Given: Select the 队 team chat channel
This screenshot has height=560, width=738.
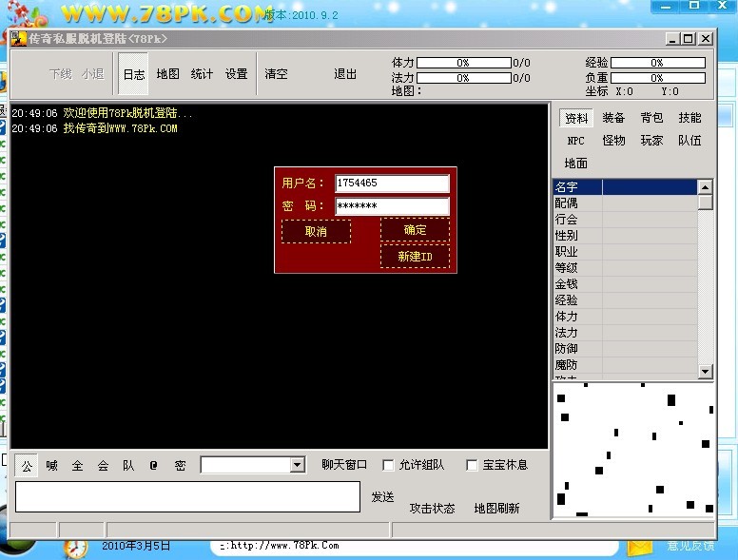Looking at the screenshot, I should [x=128, y=466].
